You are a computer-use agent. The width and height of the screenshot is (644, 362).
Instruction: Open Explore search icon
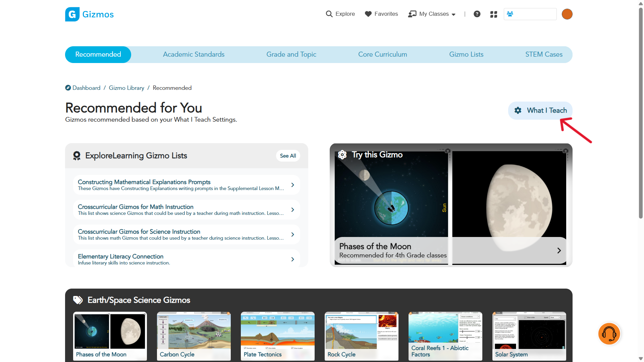click(x=329, y=14)
